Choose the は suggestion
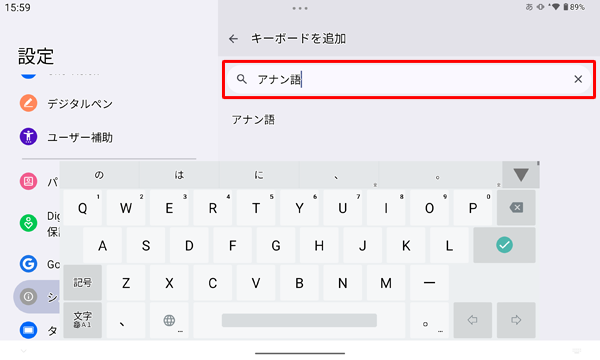The height and width of the screenshot is (360, 600). tap(179, 175)
